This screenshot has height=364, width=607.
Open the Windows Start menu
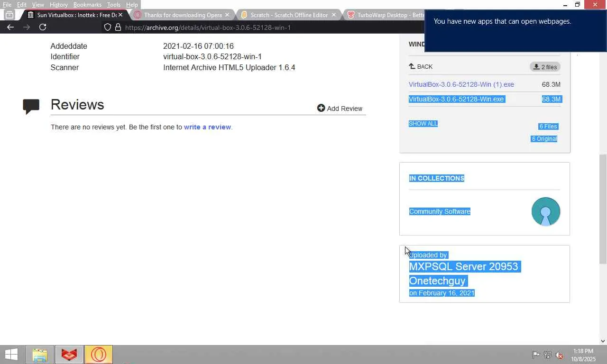tap(11, 355)
